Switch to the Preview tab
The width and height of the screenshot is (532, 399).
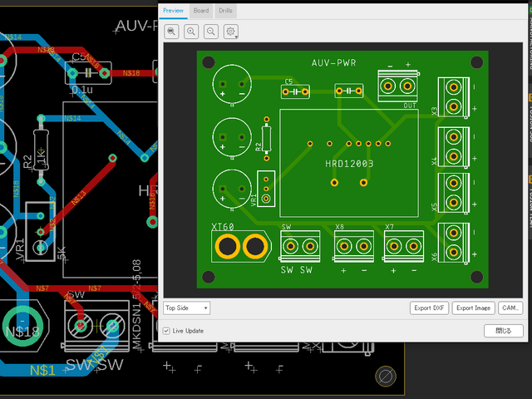tap(173, 11)
